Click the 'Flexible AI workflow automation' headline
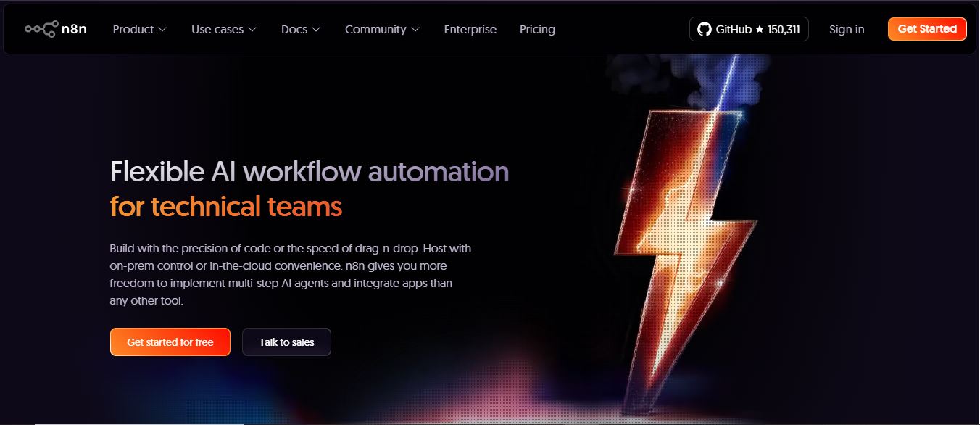Image resolution: width=980 pixels, height=425 pixels. tap(310, 172)
